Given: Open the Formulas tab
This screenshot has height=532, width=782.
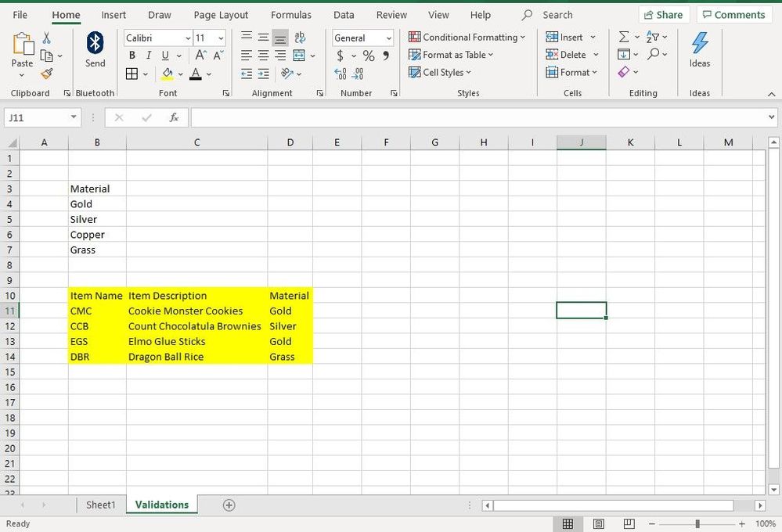Looking at the screenshot, I should click(x=291, y=15).
